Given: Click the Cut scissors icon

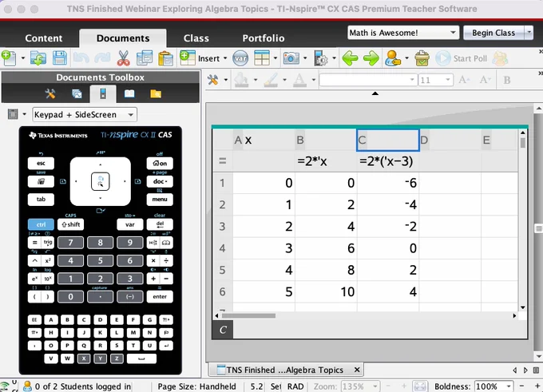Looking at the screenshot, I should click(x=123, y=57).
